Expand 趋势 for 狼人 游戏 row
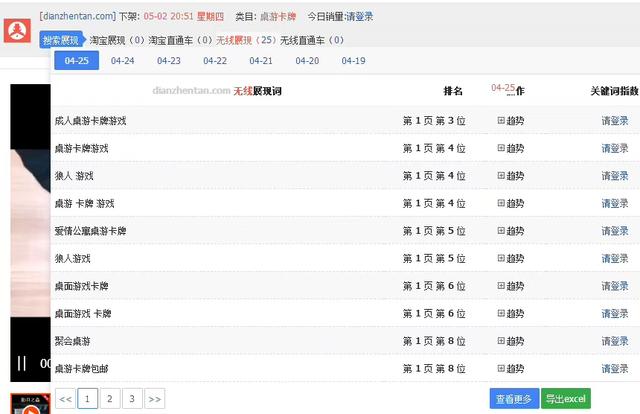640x414 pixels. (x=511, y=176)
